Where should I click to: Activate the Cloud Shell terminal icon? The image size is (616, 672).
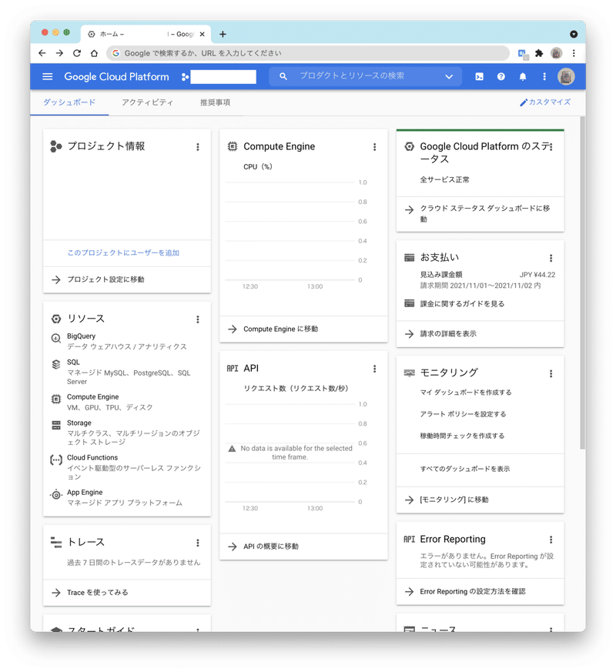pos(480,76)
